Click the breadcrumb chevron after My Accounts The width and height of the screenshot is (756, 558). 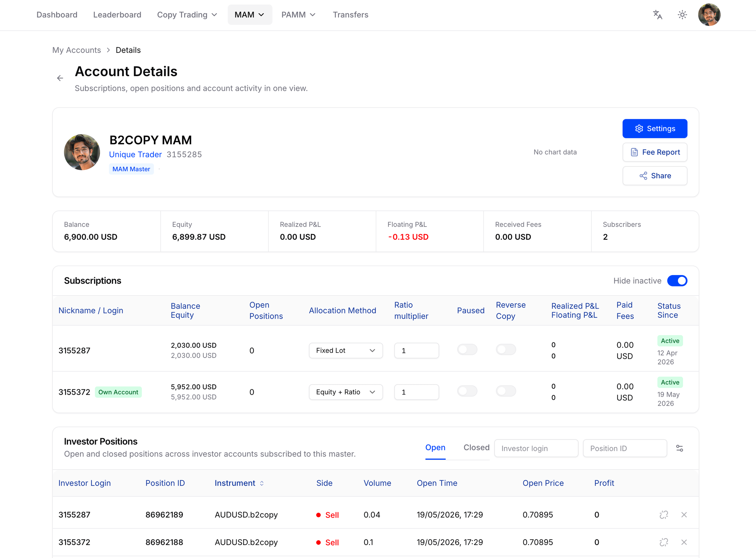point(108,50)
